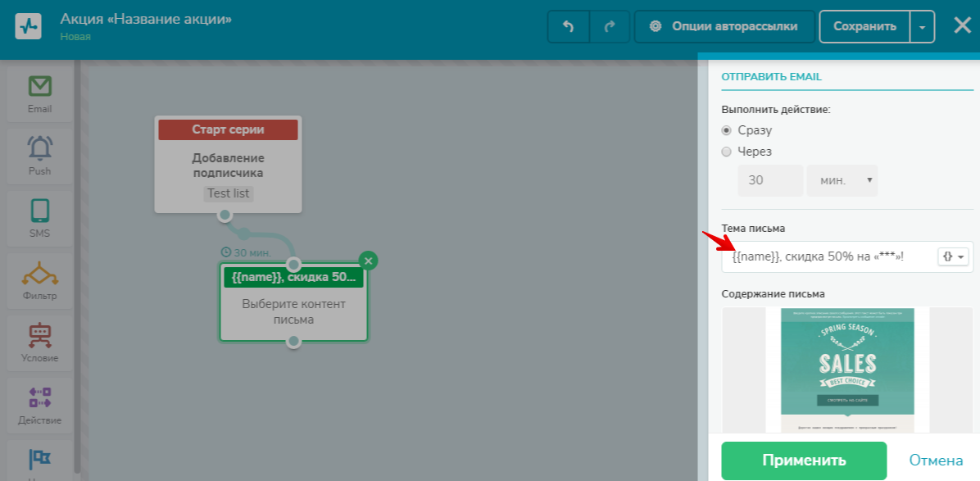The height and width of the screenshot is (481, 980).
Task: Select the Сразу radio option
Action: click(726, 130)
